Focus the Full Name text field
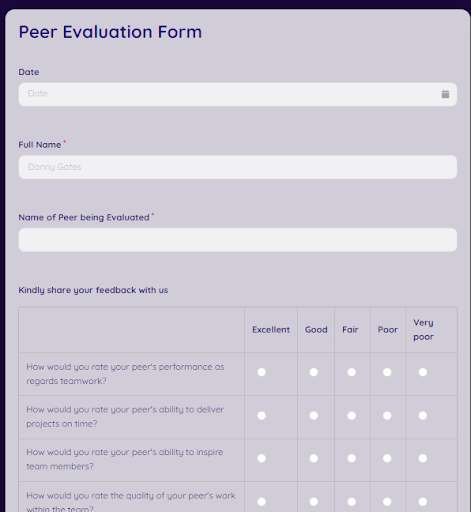471x512 pixels. (x=238, y=167)
